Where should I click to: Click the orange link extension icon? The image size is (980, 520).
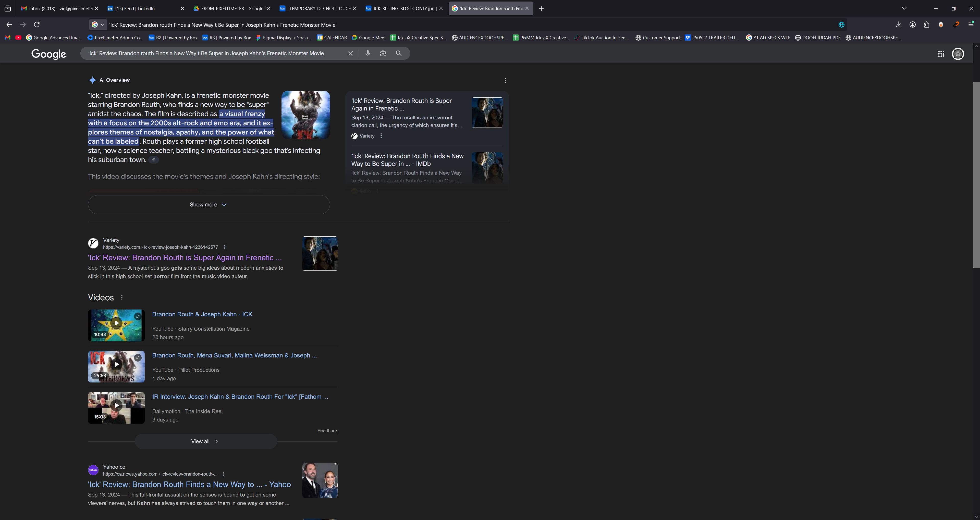(957, 25)
